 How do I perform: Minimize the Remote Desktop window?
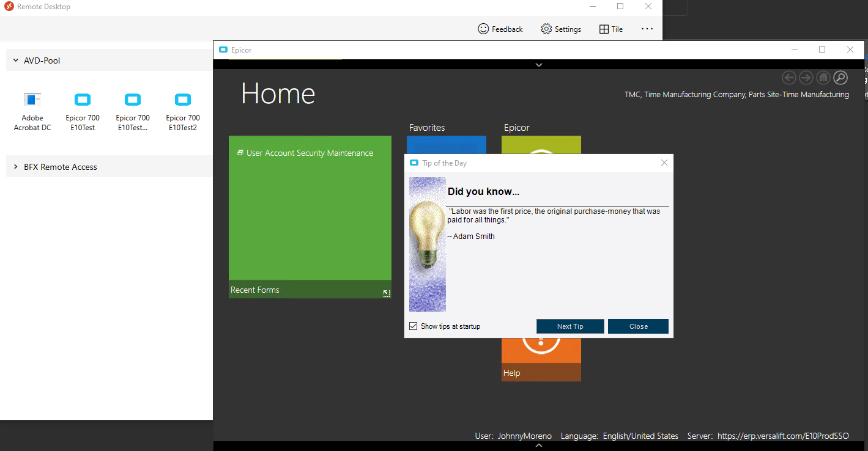coord(593,7)
